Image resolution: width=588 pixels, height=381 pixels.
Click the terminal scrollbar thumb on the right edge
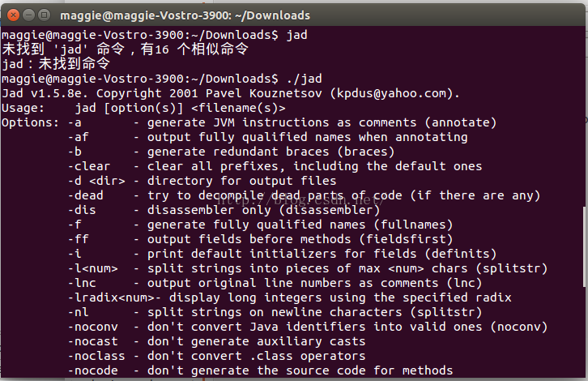[584, 246]
